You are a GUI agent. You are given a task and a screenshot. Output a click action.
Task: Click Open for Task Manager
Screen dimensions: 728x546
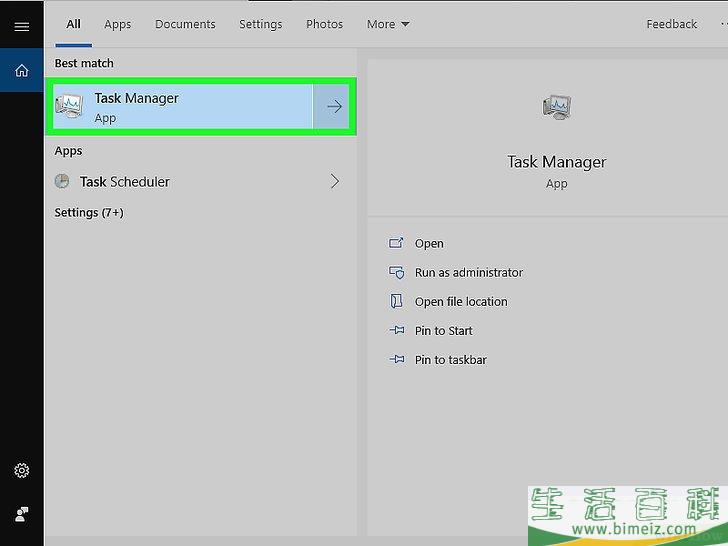coord(429,244)
